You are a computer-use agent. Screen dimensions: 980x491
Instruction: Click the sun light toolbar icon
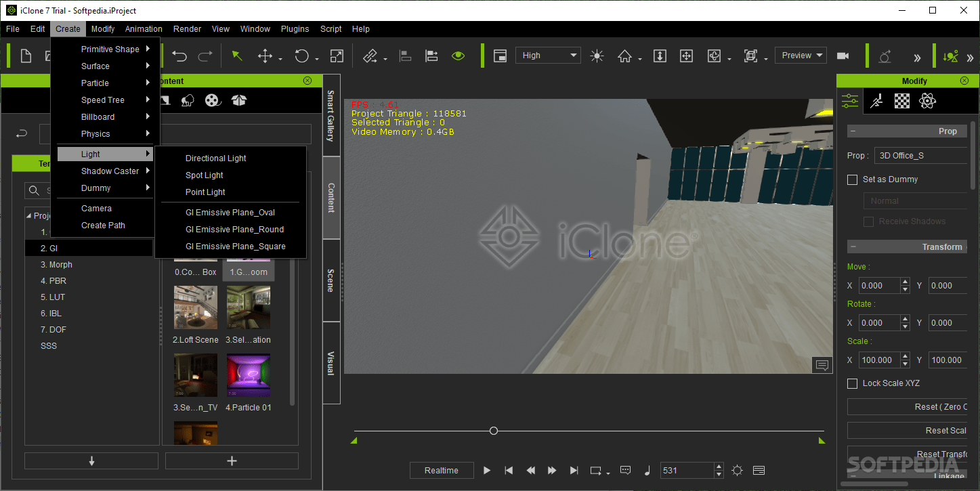coord(597,56)
